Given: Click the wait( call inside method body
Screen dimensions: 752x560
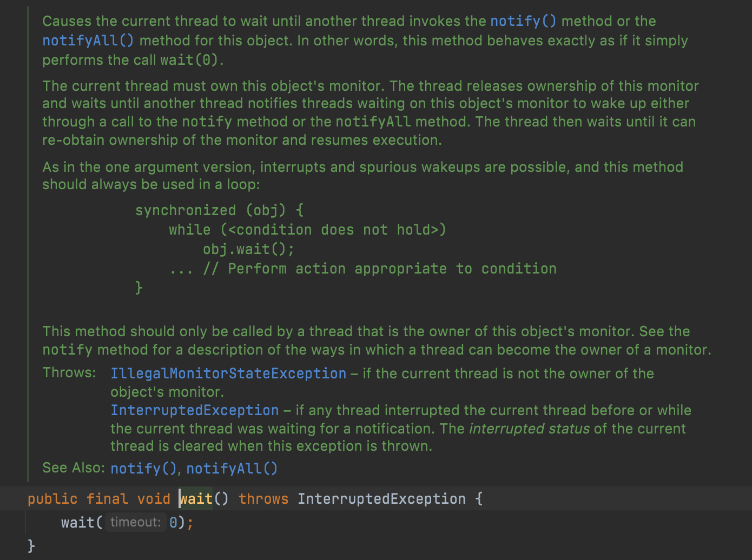Looking at the screenshot, I should (82, 522).
